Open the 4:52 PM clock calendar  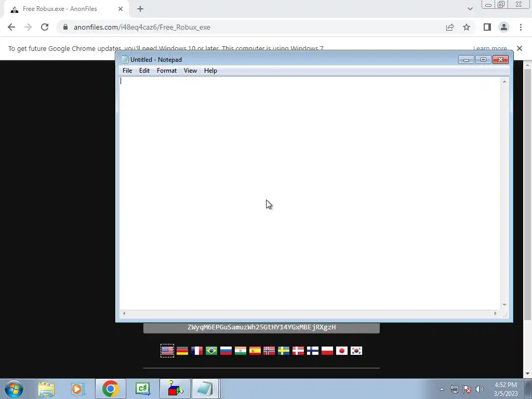[506, 389]
